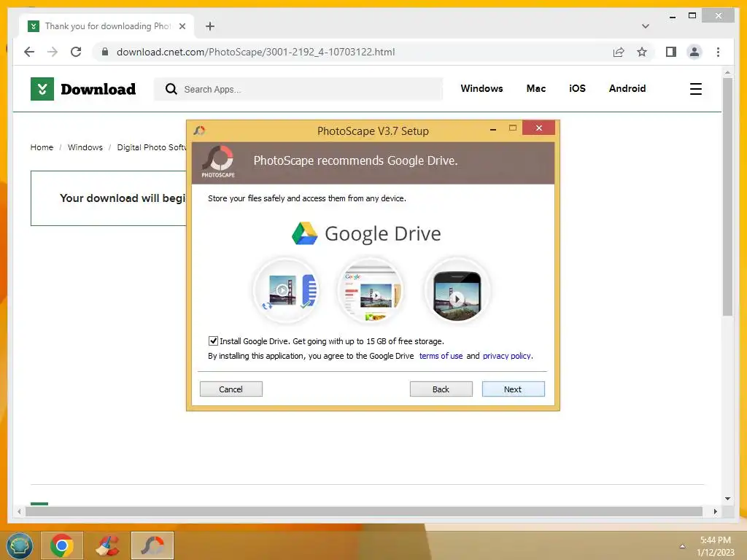Image resolution: width=747 pixels, height=560 pixels.
Task: Click the horizontal scrollbar thumb
Action: click(x=364, y=511)
